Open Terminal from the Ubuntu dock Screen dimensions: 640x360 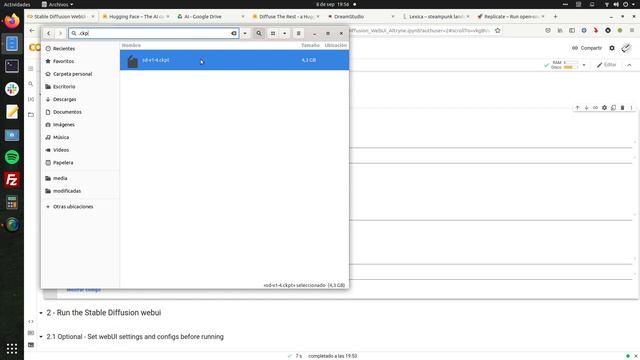coord(12,66)
